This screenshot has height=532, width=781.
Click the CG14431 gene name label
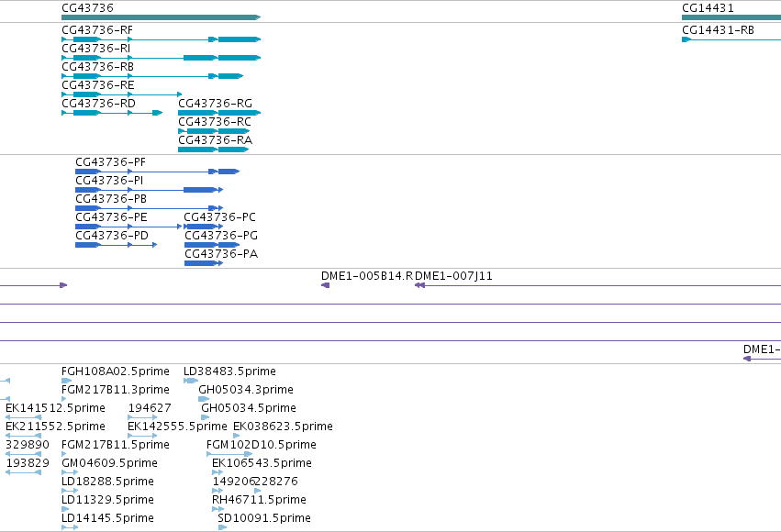tap(708, 8)
